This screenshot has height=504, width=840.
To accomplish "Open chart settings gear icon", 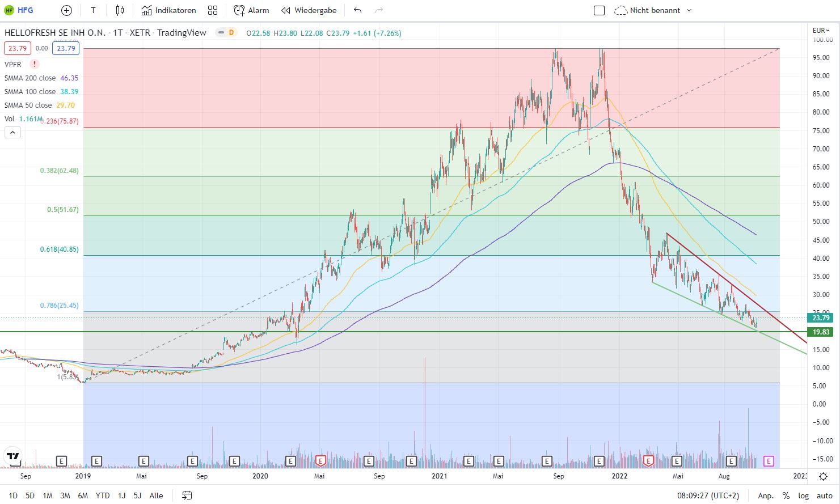I will [823, 476].
